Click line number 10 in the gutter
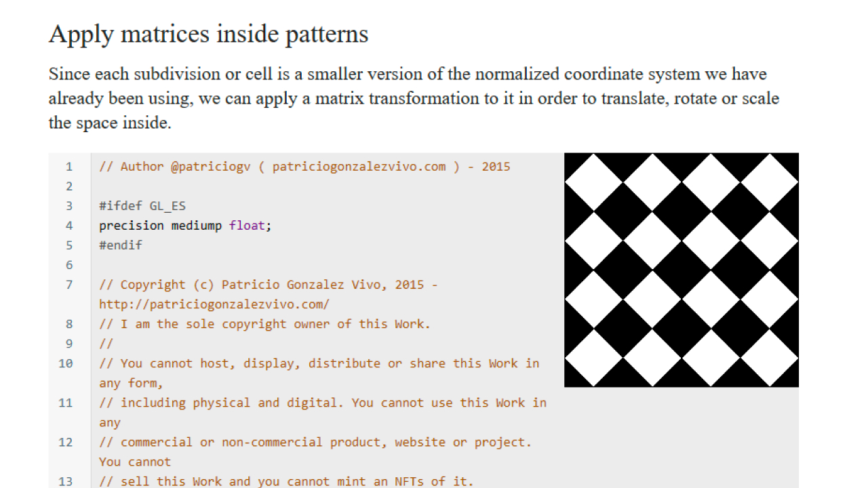The height and width of the screenshot is (488, 868). tap(66, 363)
